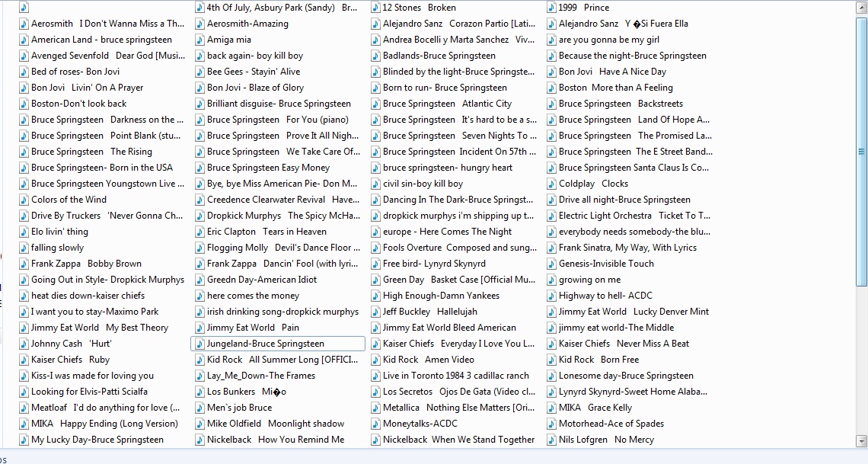
Task: Click icon next to 'Bruce Springsteen For You (piano)'
Action: (x=199, y=120)
